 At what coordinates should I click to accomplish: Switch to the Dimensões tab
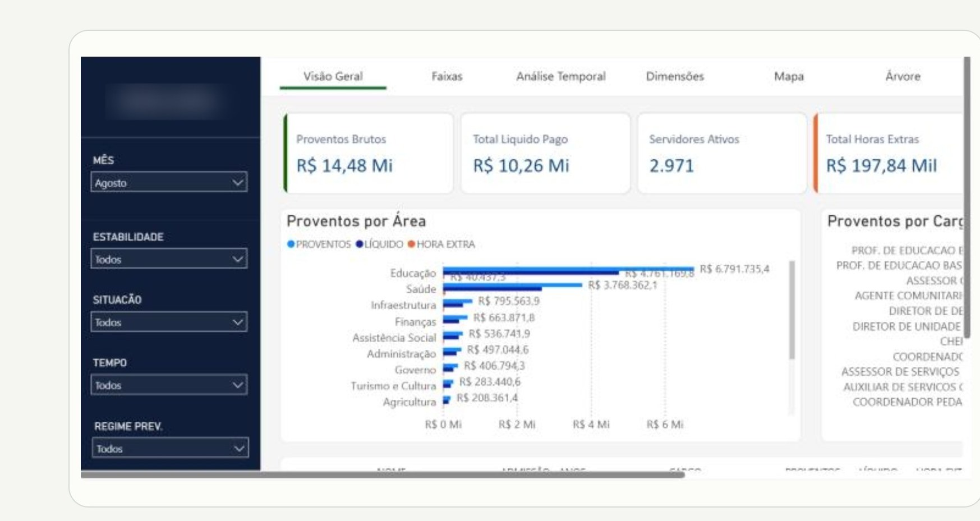[x=674, y=76]
